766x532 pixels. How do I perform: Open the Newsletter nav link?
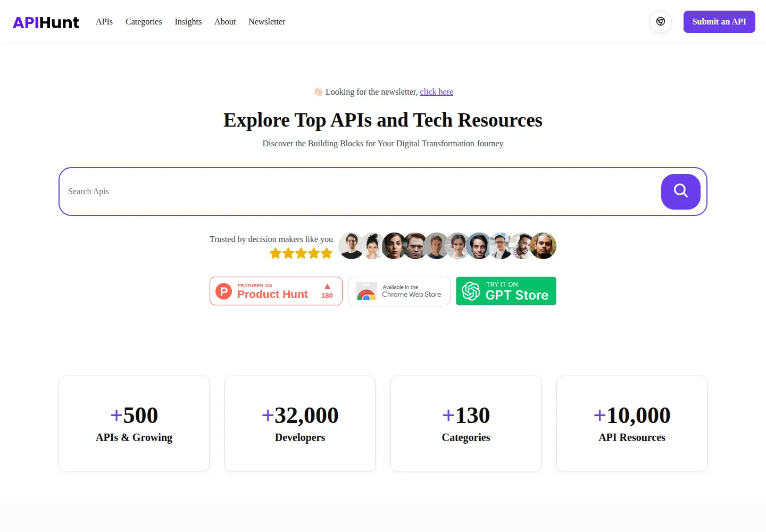click(267, 22)
